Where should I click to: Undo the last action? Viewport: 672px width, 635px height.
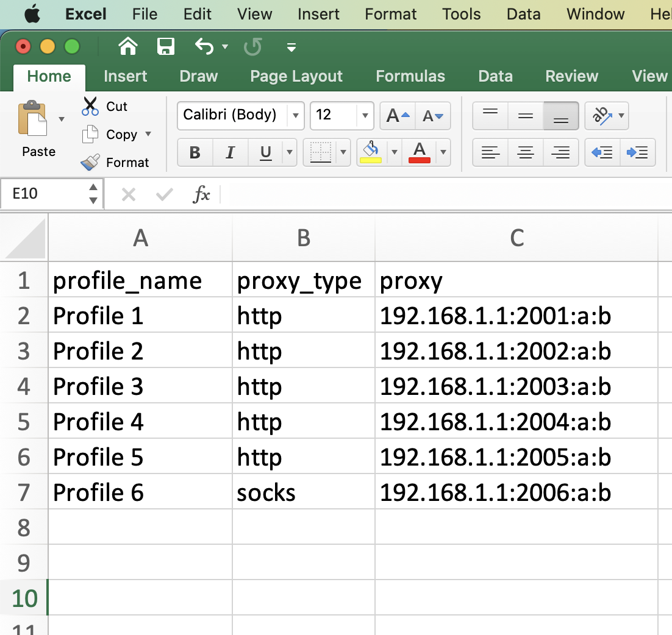click(x=204, y=46)
